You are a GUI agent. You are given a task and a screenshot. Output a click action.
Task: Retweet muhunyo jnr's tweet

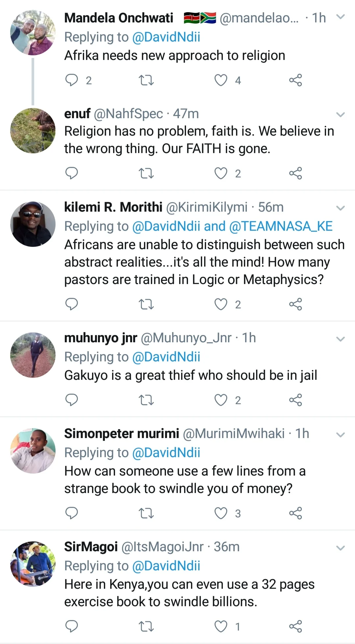point(146,400)
